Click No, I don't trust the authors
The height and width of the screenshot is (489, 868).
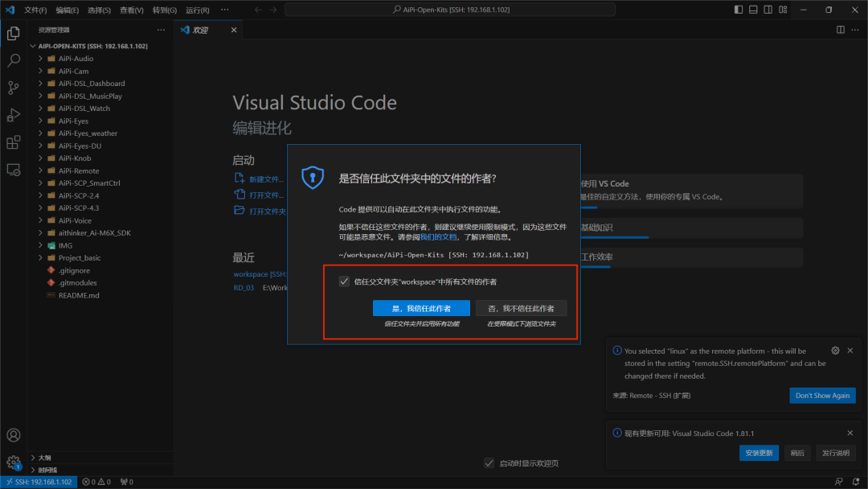(x=521, y=308)
